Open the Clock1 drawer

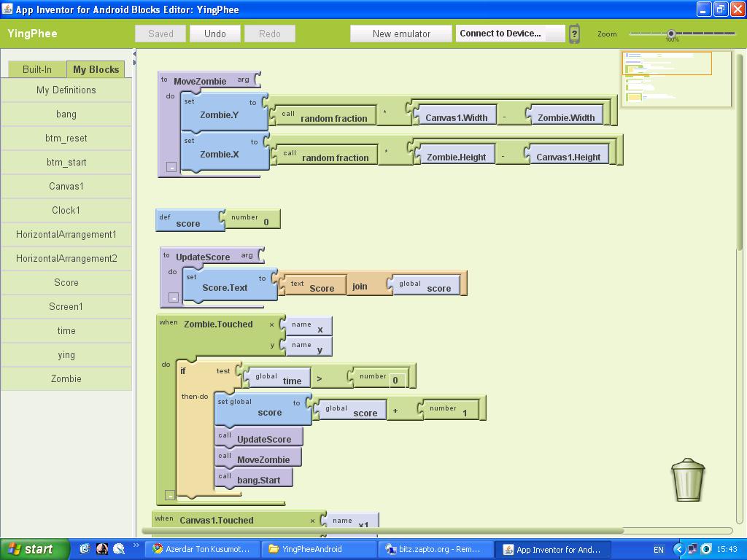(x=66, y=210)
